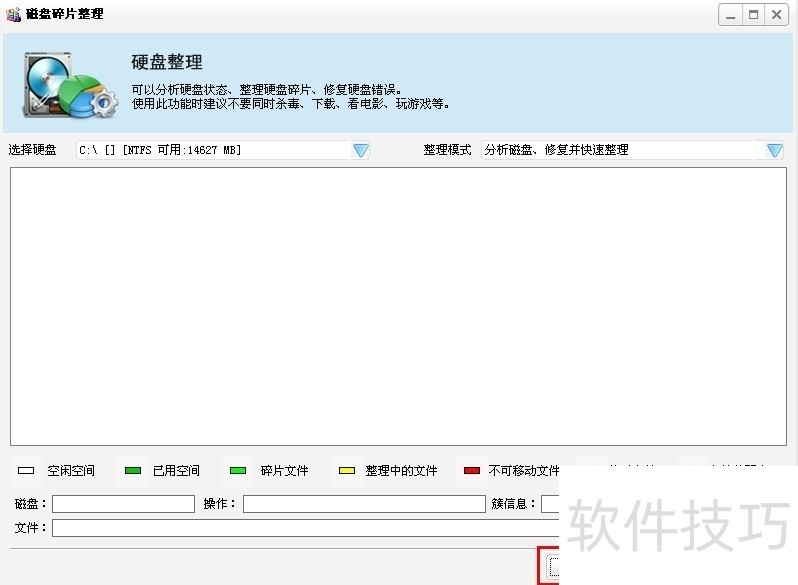
Task: Click the 文件 input field
Action: (305, 528)
